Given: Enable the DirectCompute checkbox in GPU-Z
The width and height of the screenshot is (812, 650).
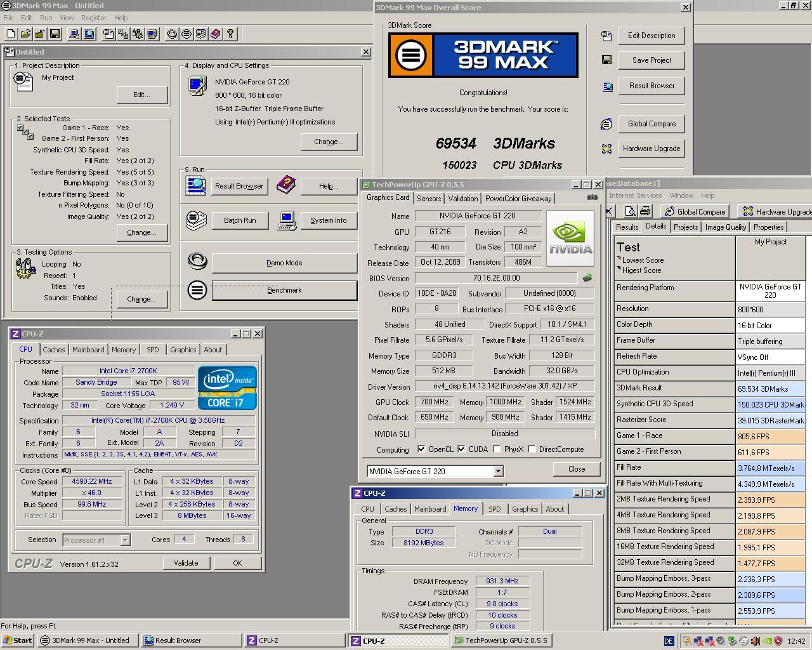Looking at the screenshot, I should (x=532, y=449).
